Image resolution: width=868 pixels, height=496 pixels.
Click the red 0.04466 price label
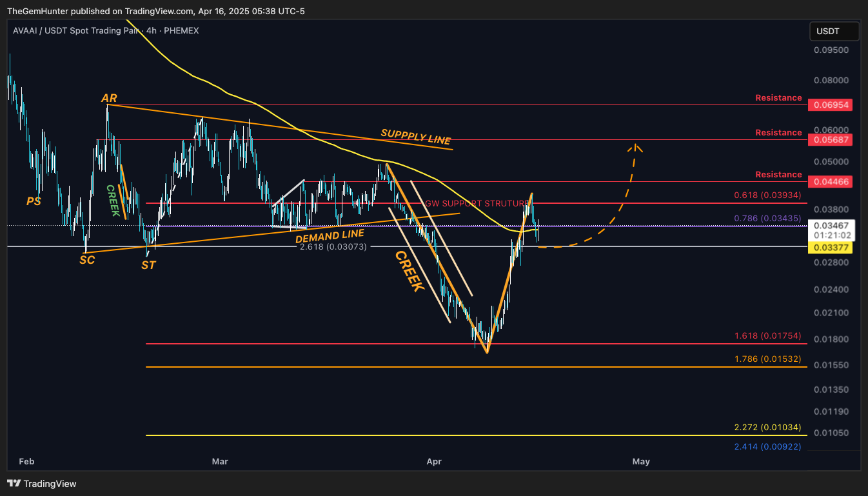[831, 182]
